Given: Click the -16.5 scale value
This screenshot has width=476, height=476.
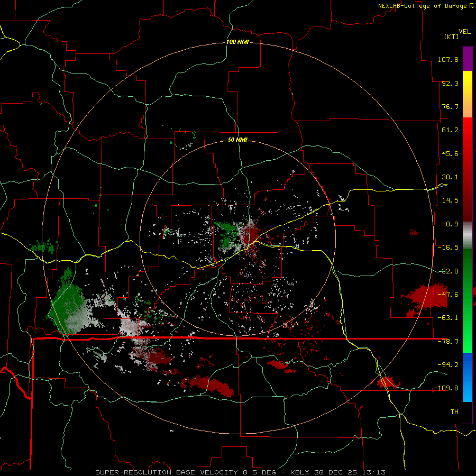Looking at the screenshot, I should (448, 248).
